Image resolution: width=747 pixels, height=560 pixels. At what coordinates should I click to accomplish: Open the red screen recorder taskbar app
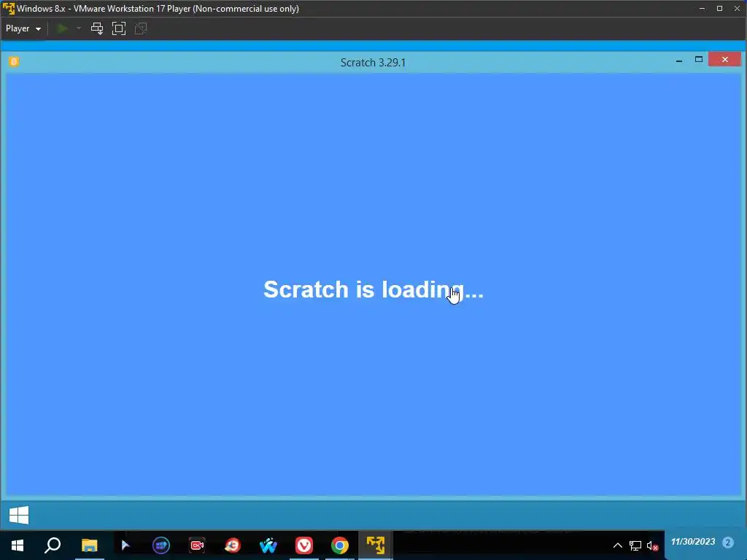pos(197,545)
